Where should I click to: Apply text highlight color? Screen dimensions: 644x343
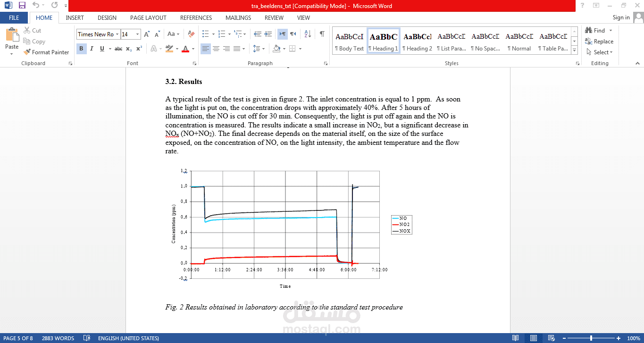pyautogui.click(x=169, y=49)
